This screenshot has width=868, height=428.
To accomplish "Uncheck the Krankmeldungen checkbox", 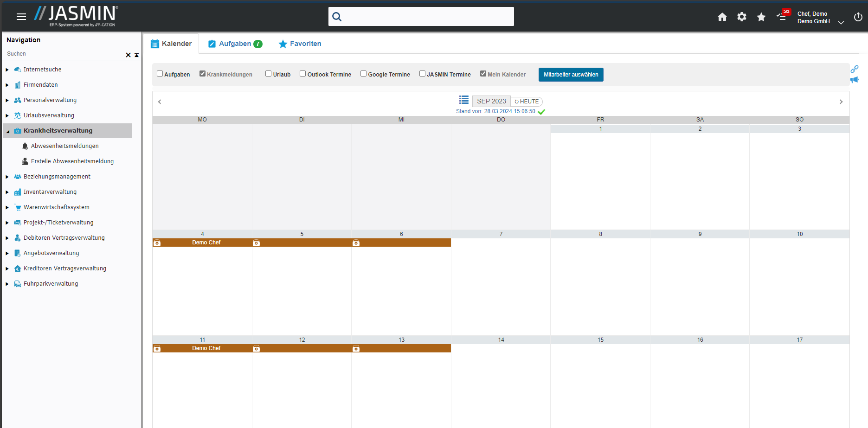I will pos(203,74).
